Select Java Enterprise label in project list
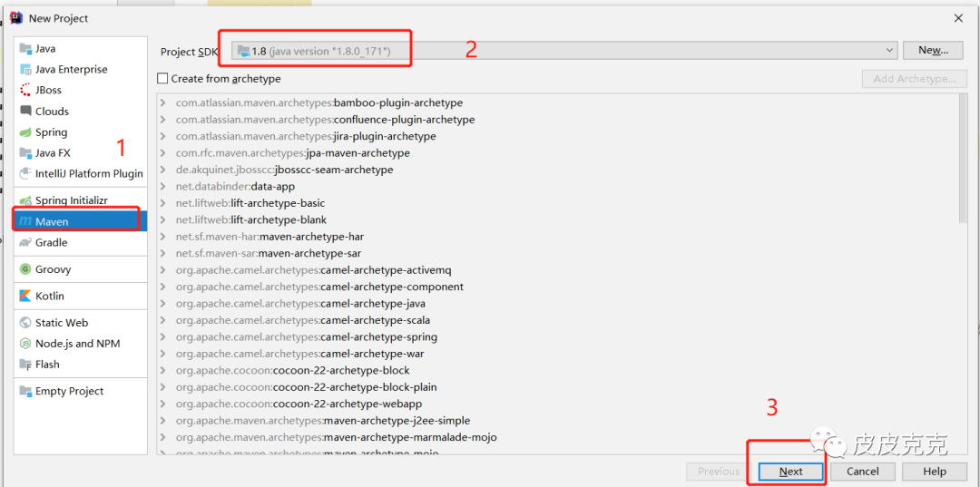This screenshot has height=487, width=980. pyautogui.click(x=72, y=69)
